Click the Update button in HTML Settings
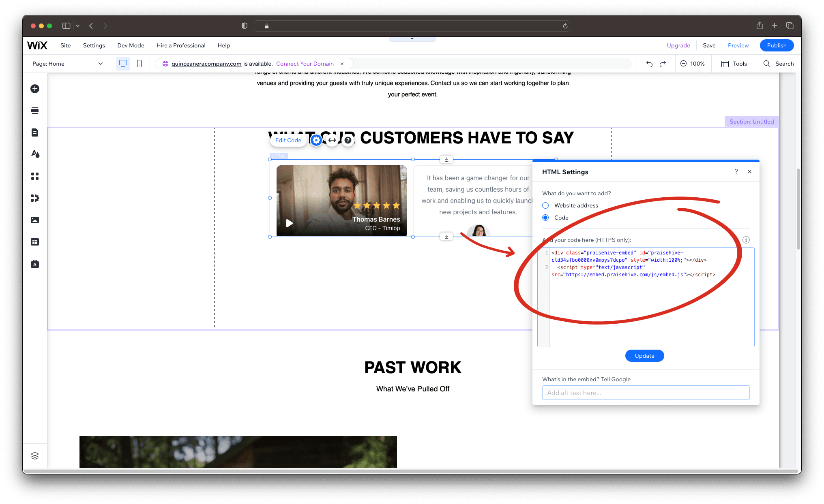Screen dimensions: 824x504 (644, 356)
